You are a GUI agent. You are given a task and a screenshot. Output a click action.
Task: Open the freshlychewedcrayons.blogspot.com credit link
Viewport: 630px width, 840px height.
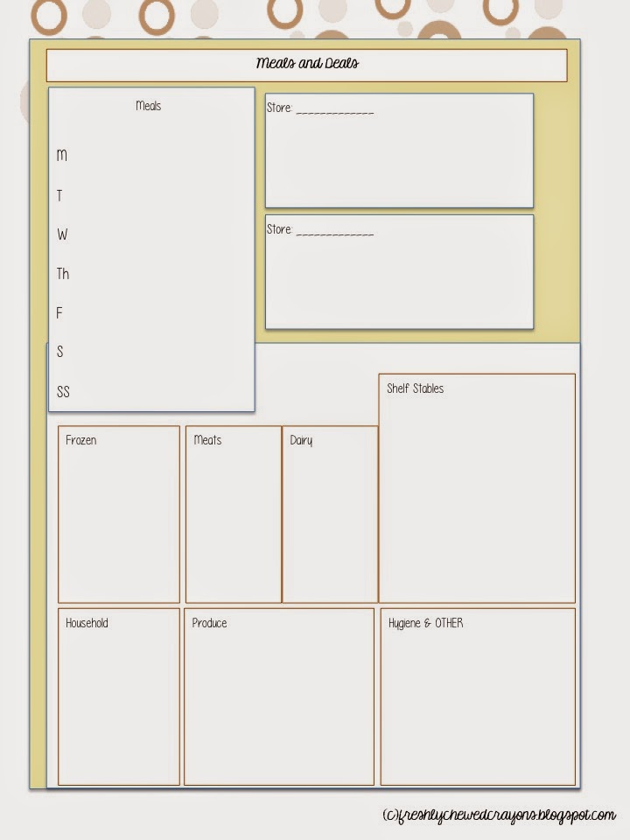click(x=499, y=815)
